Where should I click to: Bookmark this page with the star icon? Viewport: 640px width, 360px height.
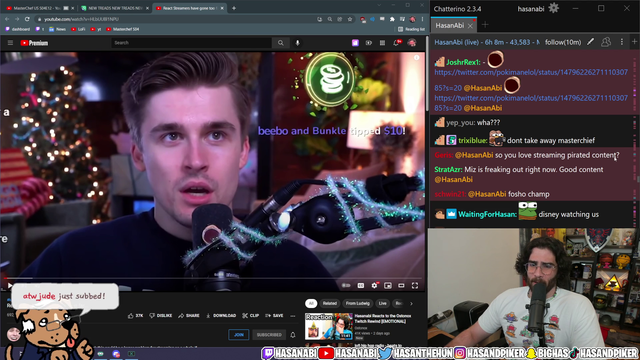pyautogui.click(x=350, y=19)
